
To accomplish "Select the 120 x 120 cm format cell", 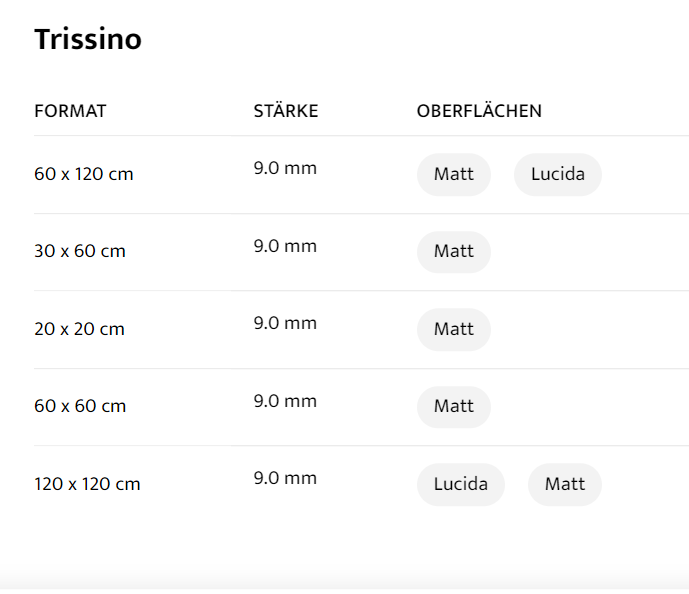I will point(87,484).
